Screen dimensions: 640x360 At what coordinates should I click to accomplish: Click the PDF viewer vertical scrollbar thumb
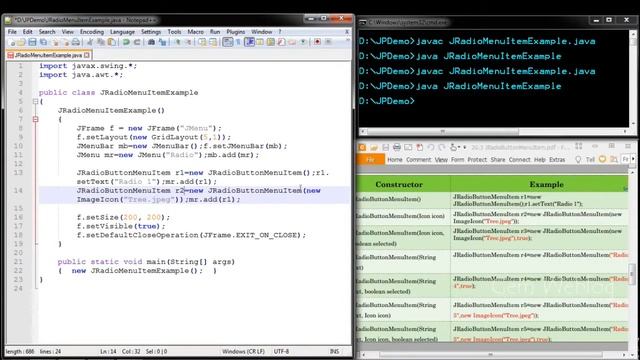click(632, 273)
